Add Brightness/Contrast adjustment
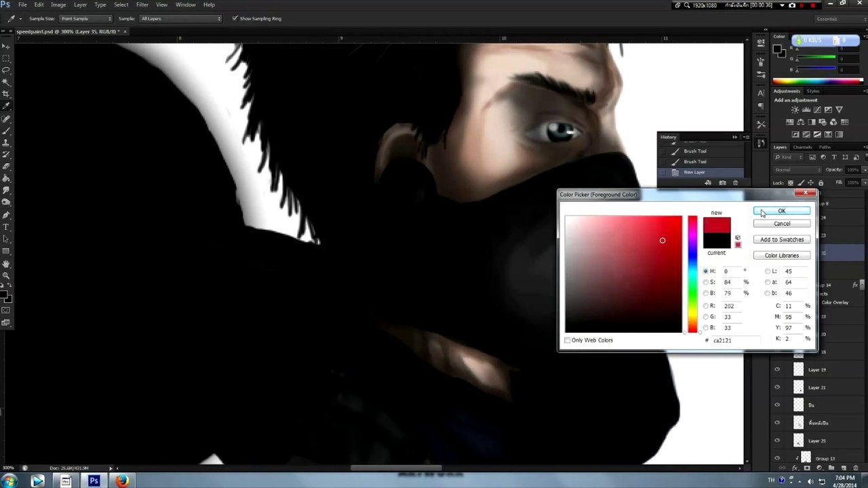 [x=795, y=110]
